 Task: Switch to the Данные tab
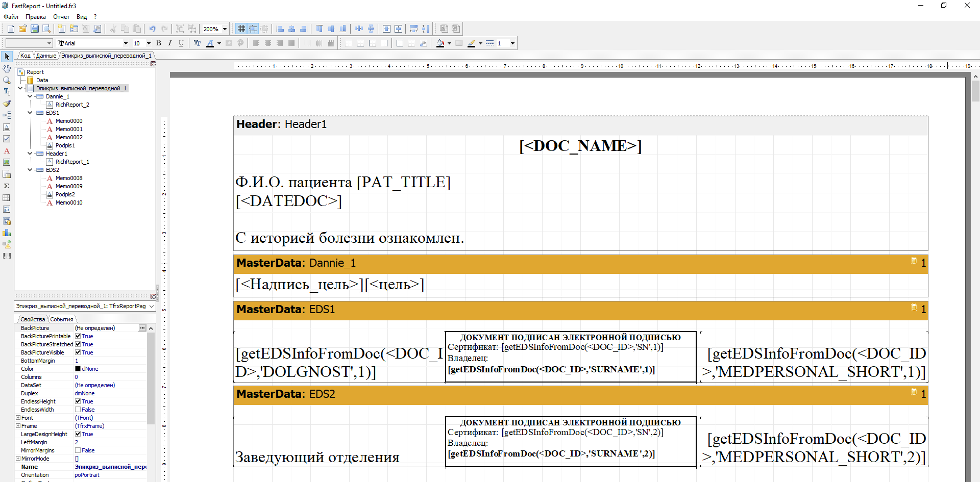coord(46,56)
